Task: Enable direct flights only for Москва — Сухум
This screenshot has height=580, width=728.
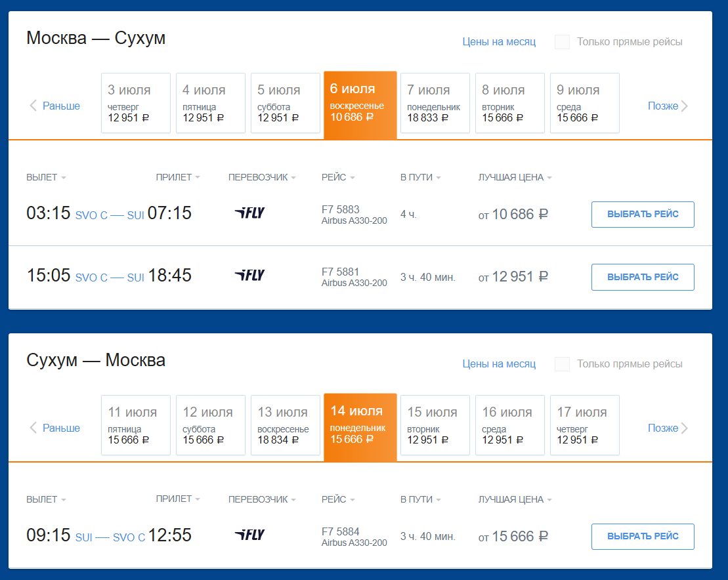Action: click(562, 42)
